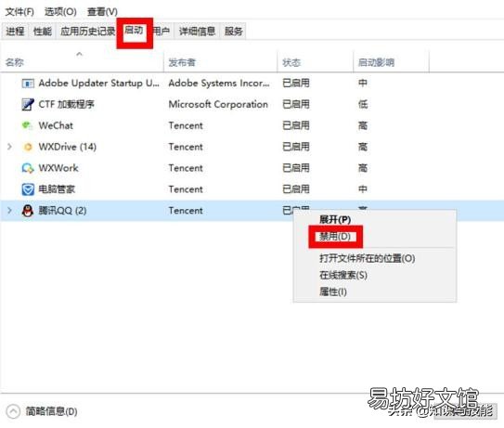Viewport: 504px width, 428px height.
Task: Click publisher Adobe Systems Incor...
Action: coord(219,84)
